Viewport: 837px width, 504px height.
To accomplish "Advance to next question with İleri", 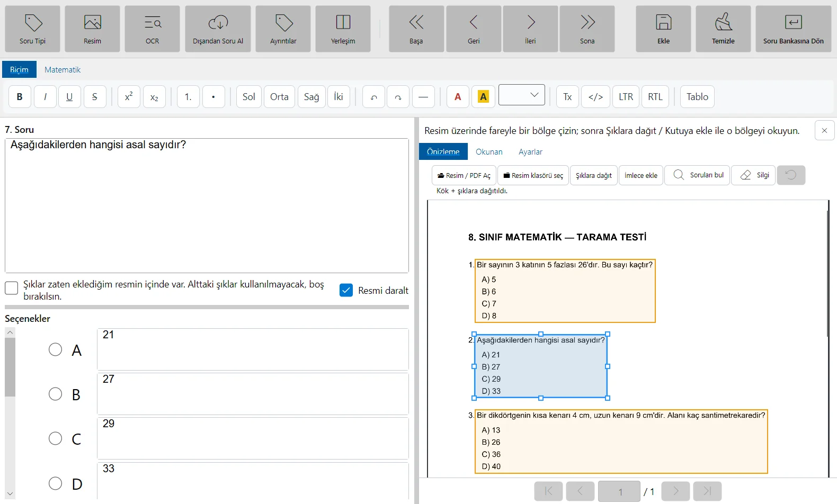I will [x=530, y=29].
